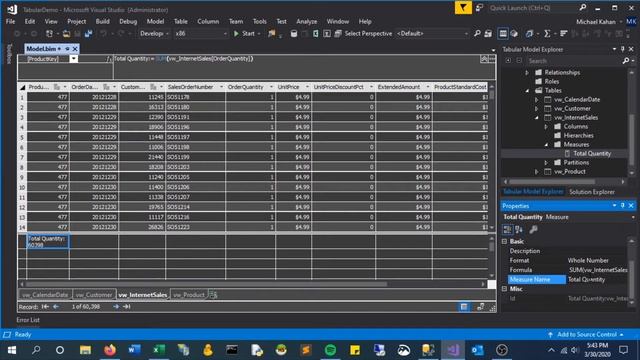Screen dimensions: 640x360
Task: Click the Save All toolbar icon
Action: tap(88, 33)
